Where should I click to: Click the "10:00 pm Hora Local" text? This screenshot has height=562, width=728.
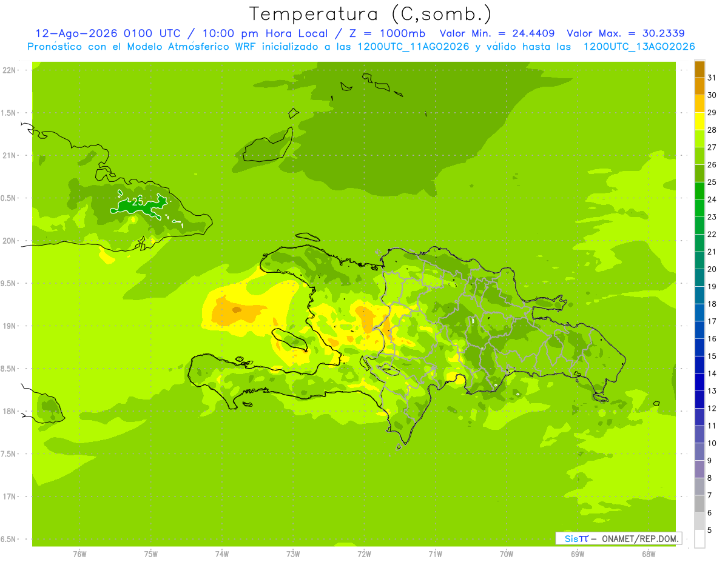(265, 33)
